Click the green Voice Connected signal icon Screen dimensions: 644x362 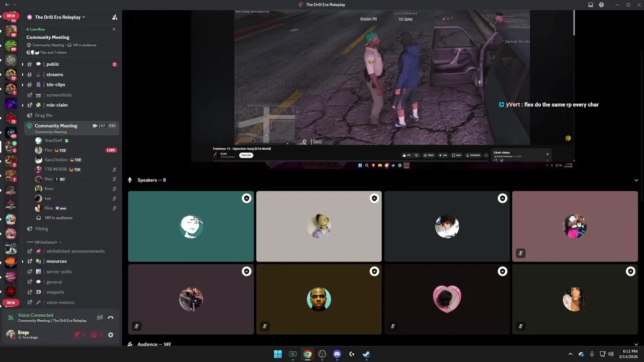[x=11, y=318]
